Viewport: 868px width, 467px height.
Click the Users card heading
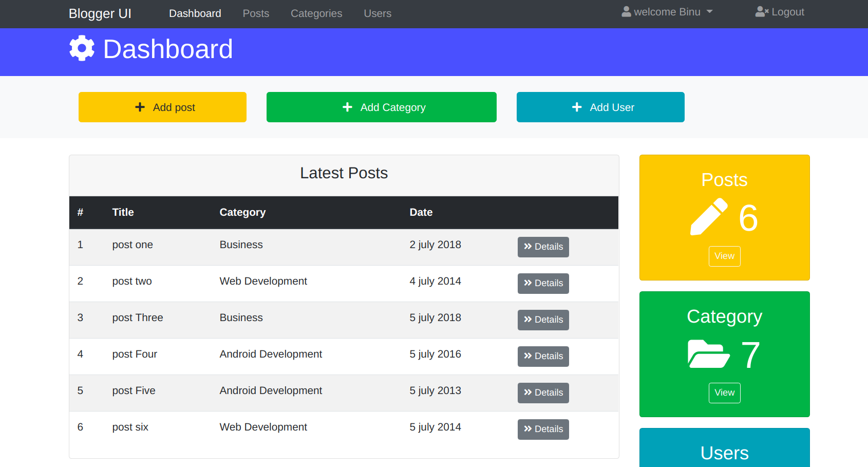click(724, 453)
